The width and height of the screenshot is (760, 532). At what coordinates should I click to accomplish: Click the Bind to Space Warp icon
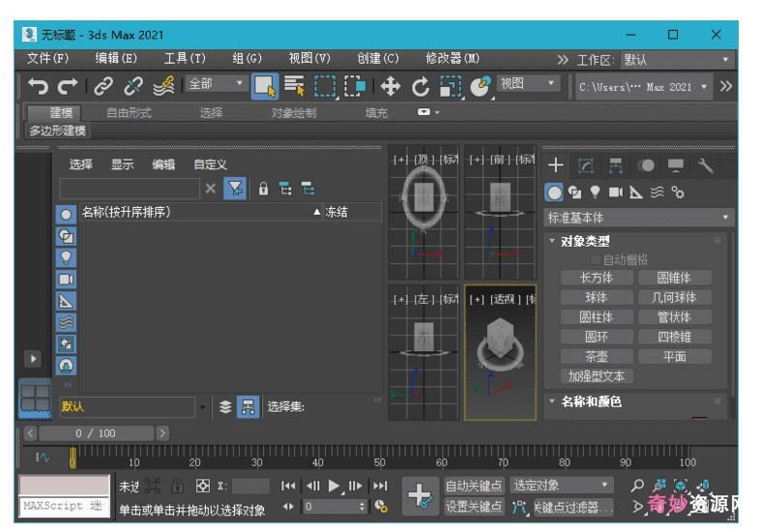pos(163,86)
